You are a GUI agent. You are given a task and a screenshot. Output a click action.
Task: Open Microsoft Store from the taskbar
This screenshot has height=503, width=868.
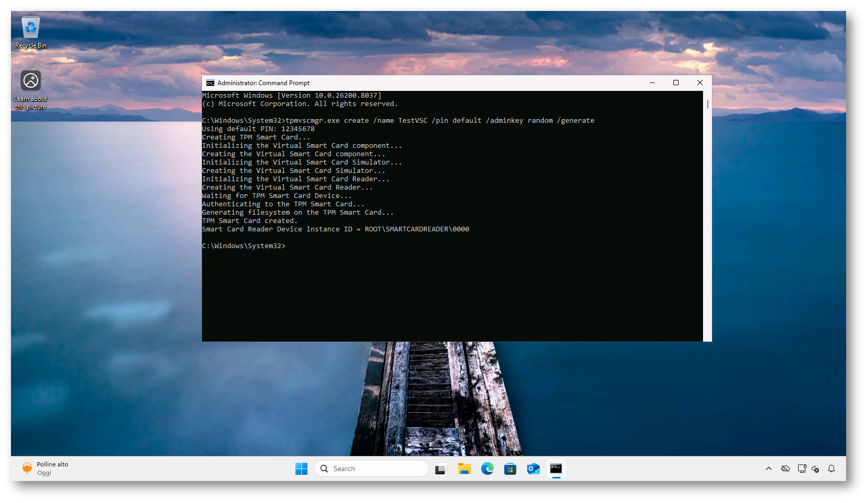[x=510, y=469]
